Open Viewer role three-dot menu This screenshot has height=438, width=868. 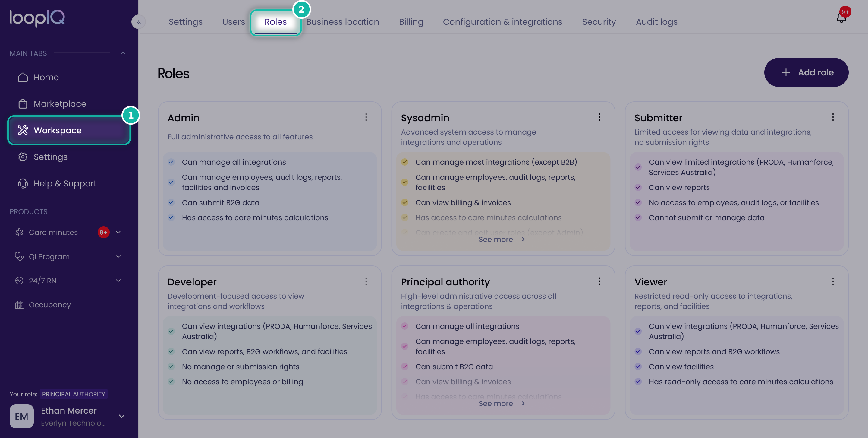coord(833,281)
